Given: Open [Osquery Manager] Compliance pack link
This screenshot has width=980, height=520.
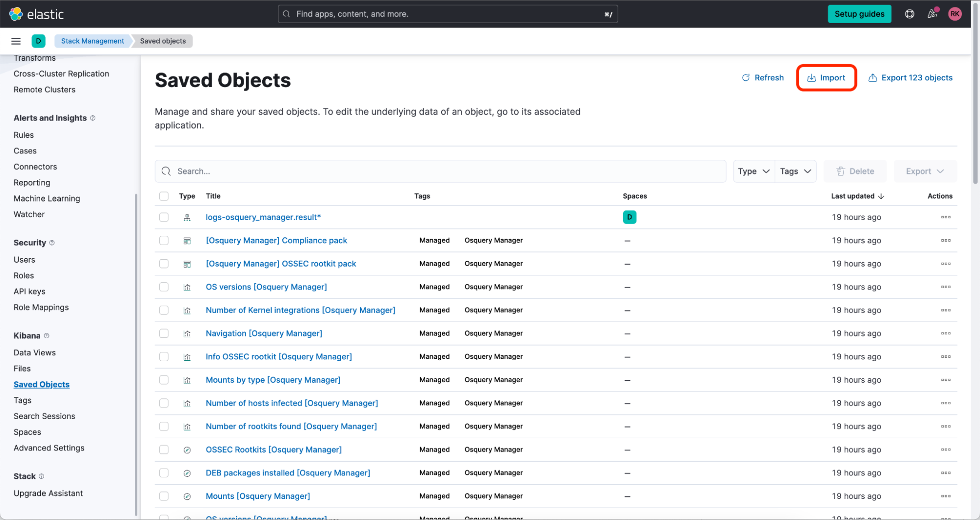Looking at the screenshot, I should pyautogui.click(x=276, y=241).
